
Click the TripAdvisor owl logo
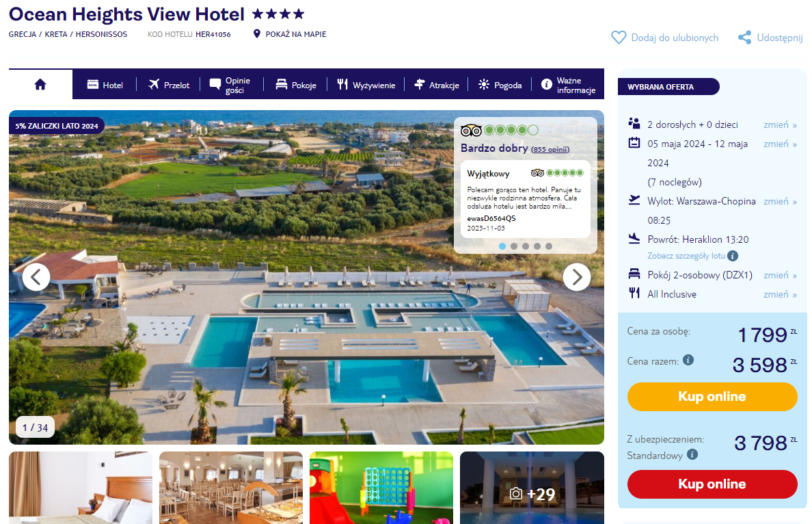tap(471, 130)
